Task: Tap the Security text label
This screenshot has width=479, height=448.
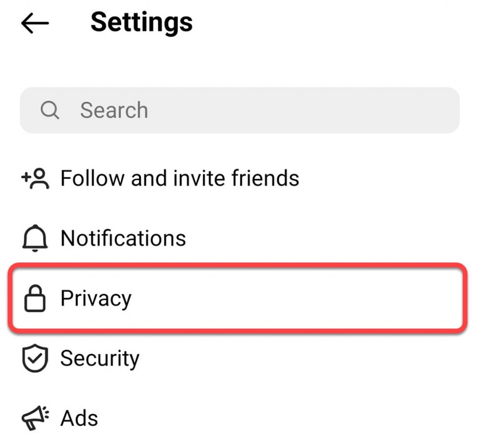Action: 100,359
